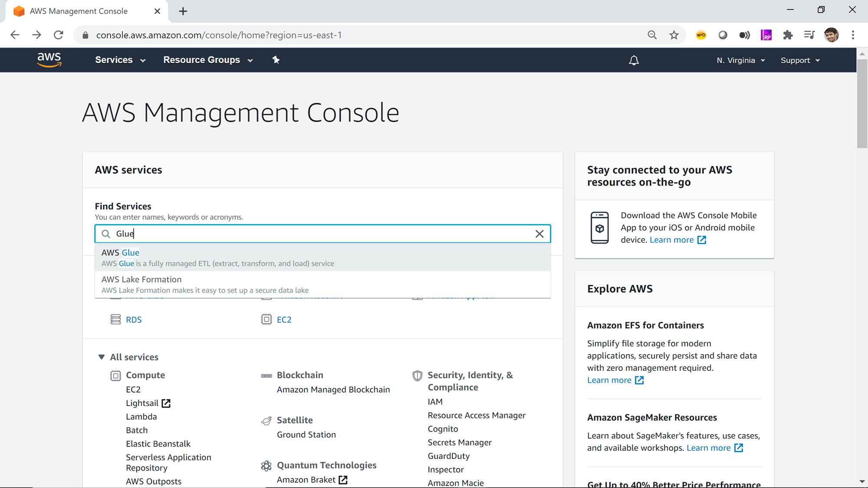The height and width of the screenshot is (488, 868).
Task: Reload the page with refresh icon
Action: 59,35
